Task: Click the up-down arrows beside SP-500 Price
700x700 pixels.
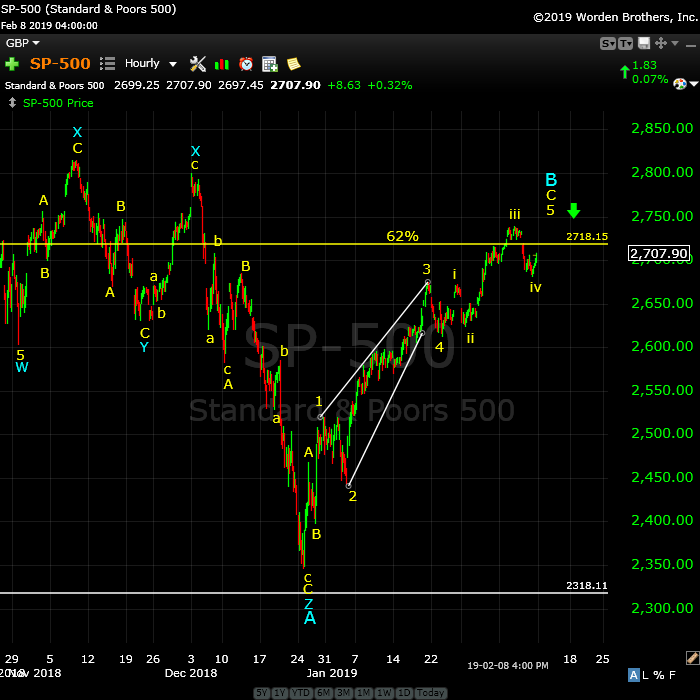Action: (12, 103)
